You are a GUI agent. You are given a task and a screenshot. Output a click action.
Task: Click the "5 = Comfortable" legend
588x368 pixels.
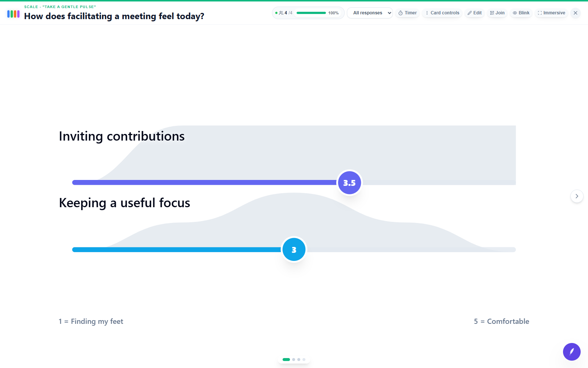(502, 321)
